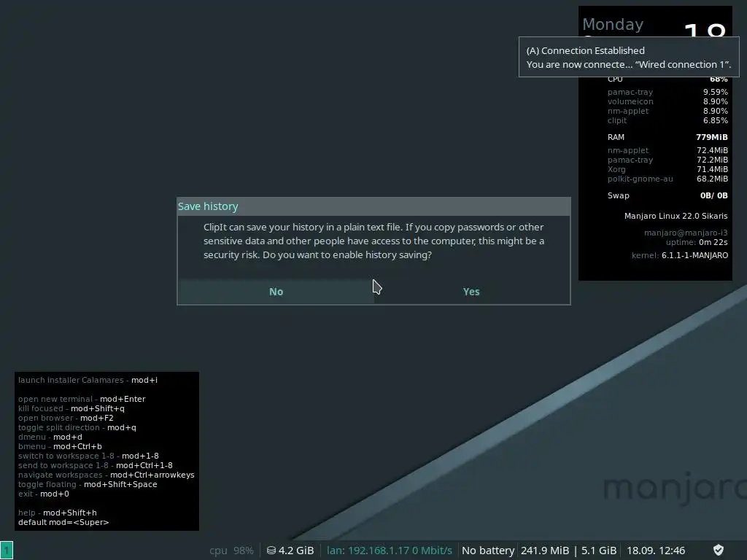Click the cpu 98% status bar entry
This screenshot has width=747, height=560.
point(231,551)
